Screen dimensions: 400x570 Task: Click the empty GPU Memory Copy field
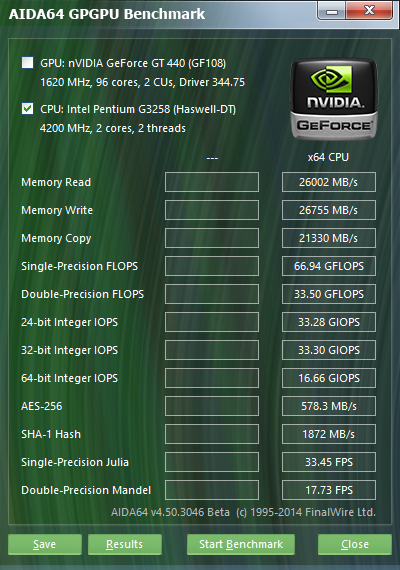pos(212,238)
